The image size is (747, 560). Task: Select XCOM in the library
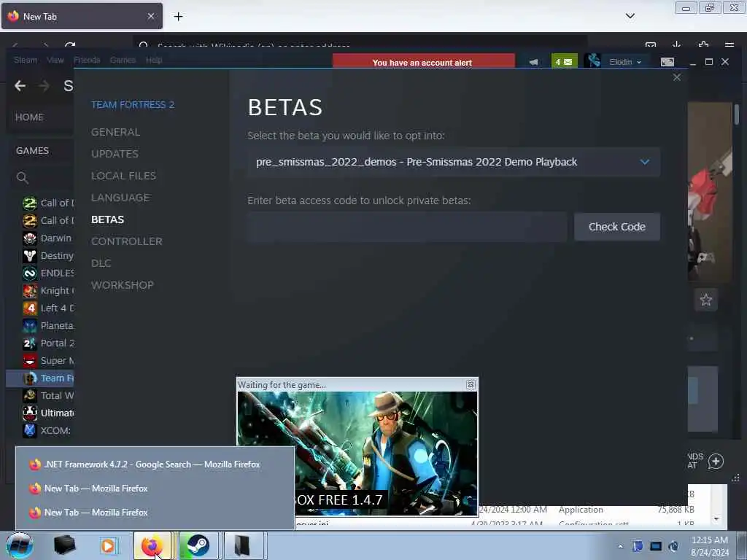pos(48,430)
